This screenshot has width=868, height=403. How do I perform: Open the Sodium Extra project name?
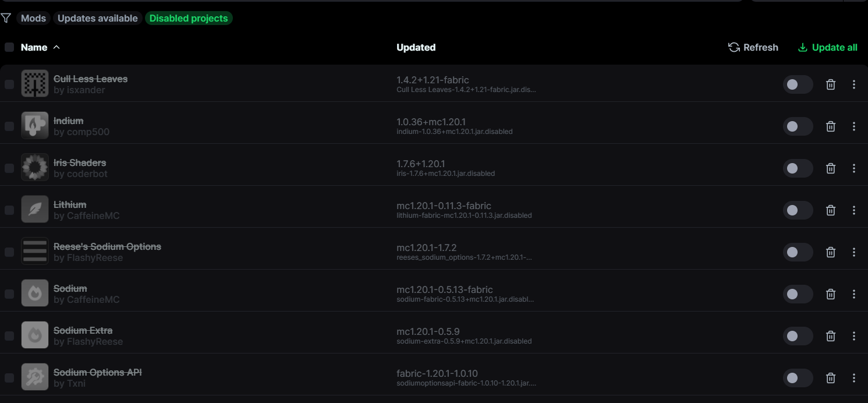coord(83,330)
